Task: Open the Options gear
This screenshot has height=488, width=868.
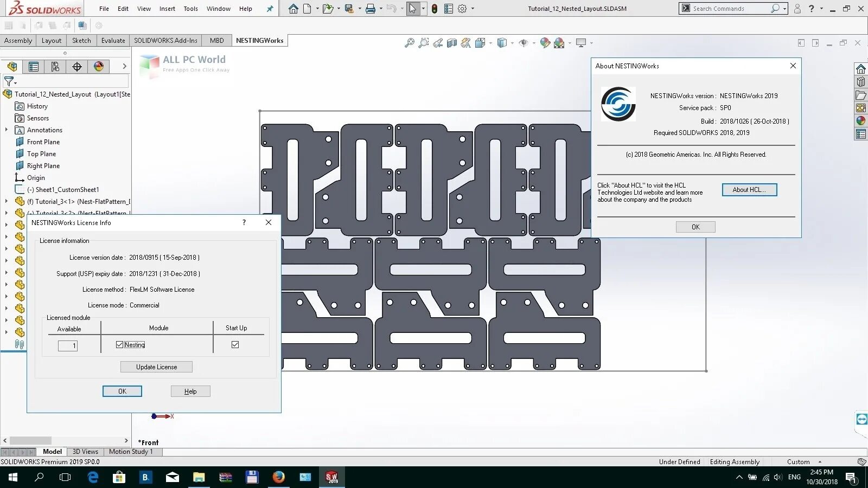Action: (462, 9)
